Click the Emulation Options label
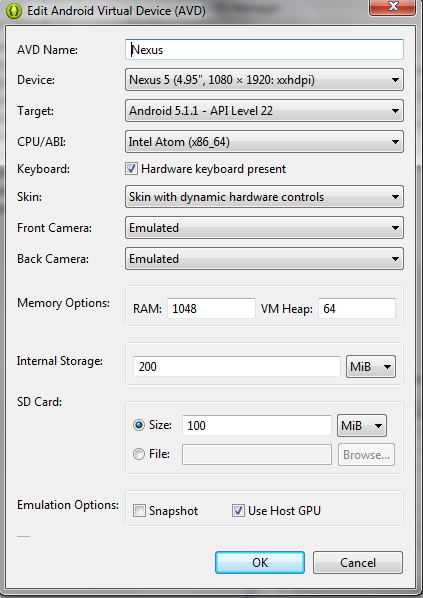This screenshot has height=598, width=423. 68,505
